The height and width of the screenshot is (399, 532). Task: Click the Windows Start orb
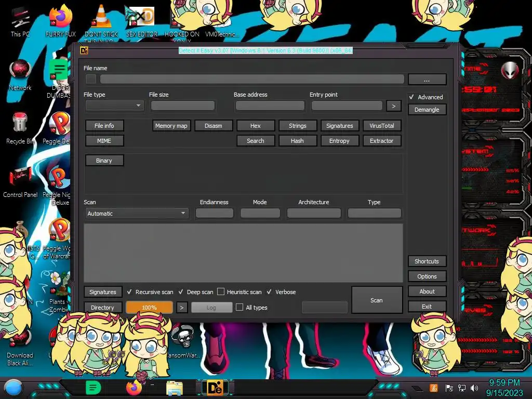(x=14, y=388)
